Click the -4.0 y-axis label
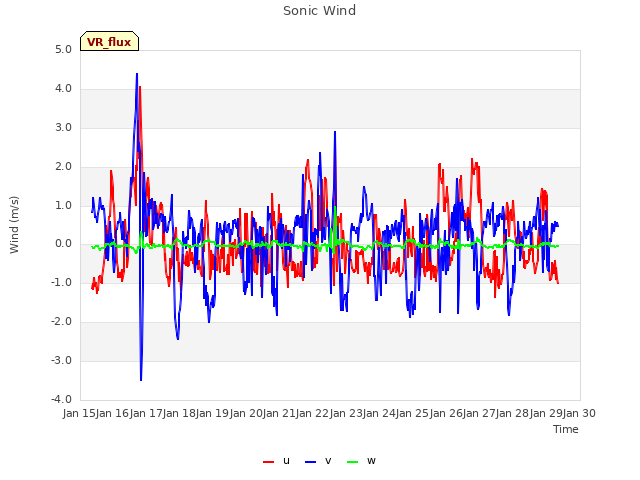The height and width of the screenshot is (480, 640). point(62,400)
